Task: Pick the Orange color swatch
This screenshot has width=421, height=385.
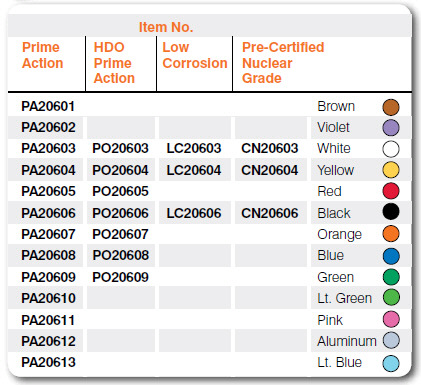Action: pyautogui.click(x=391, y=234)
